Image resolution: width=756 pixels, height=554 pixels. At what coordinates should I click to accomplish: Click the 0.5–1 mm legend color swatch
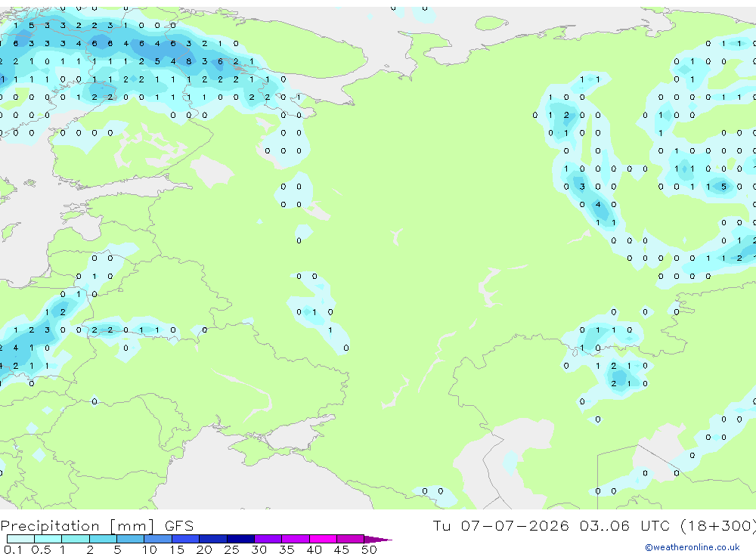(48, 539)
